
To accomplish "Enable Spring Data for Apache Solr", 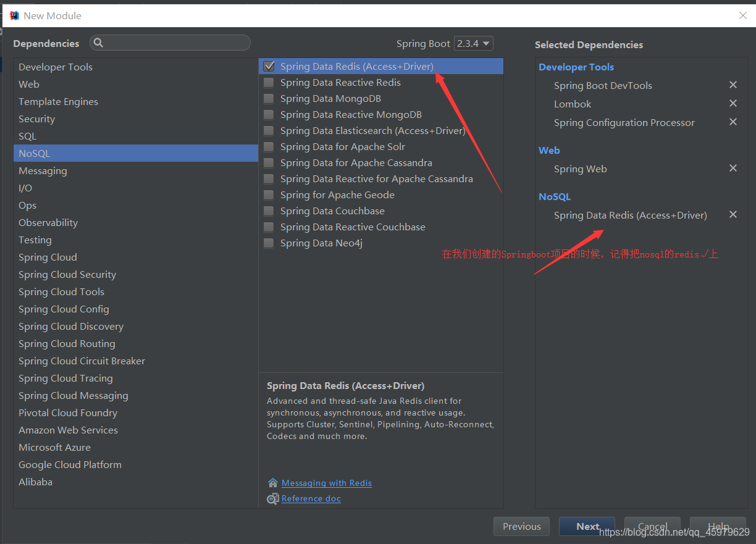I will point(269,146).
